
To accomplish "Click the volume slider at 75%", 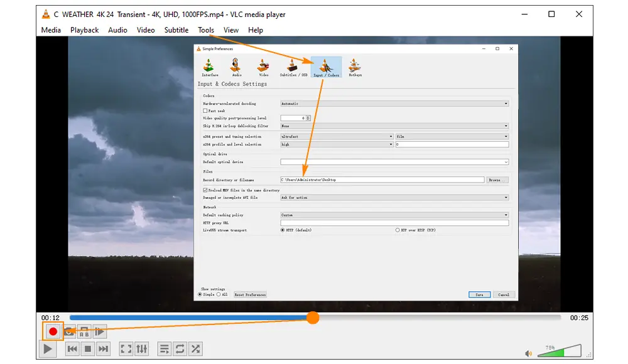I will 559,350.
